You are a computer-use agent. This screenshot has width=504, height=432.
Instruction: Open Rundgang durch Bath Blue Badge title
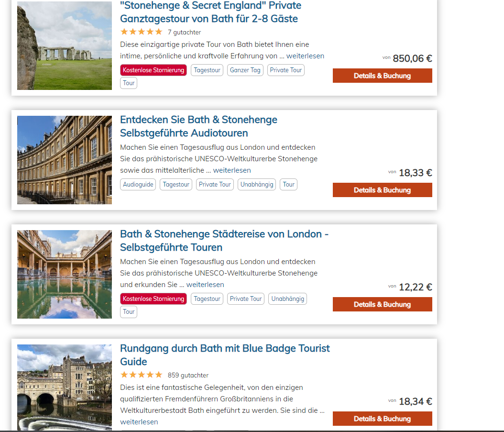(x=225, y=355)
